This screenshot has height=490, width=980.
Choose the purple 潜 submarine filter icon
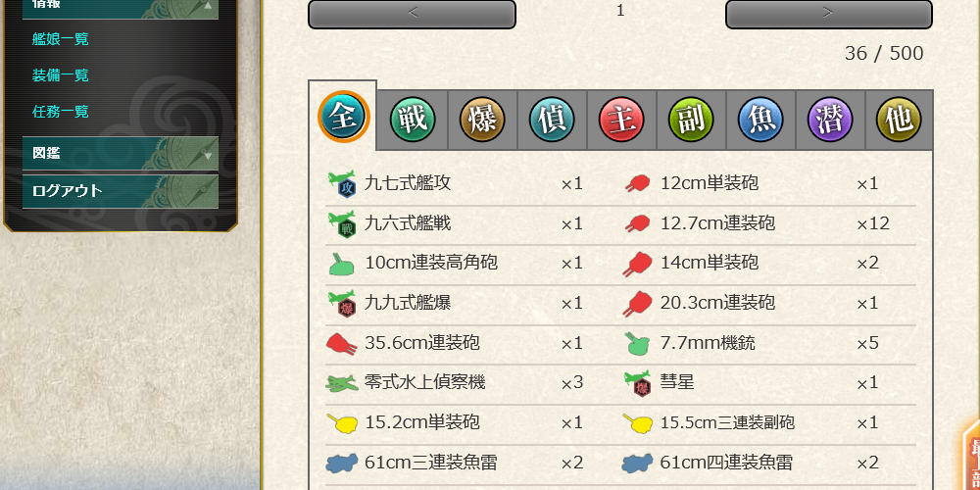pos(830,120)
